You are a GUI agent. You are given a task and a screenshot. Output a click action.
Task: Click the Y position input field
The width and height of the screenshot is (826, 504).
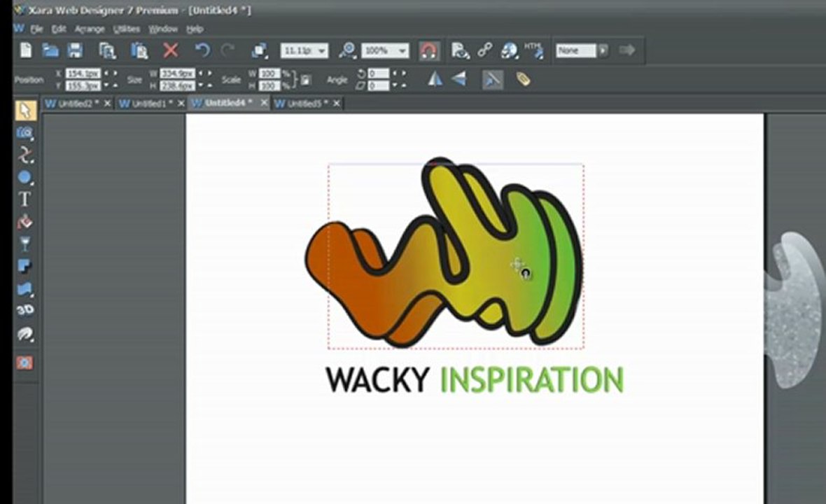click(83, 85)
